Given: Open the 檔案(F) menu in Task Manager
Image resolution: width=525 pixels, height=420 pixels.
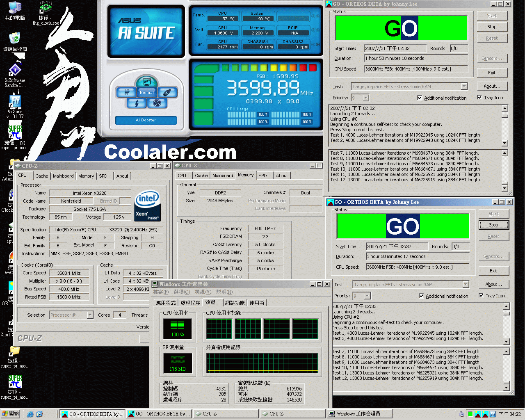Looking at the screenshot, I should click(x=160, y=292).
